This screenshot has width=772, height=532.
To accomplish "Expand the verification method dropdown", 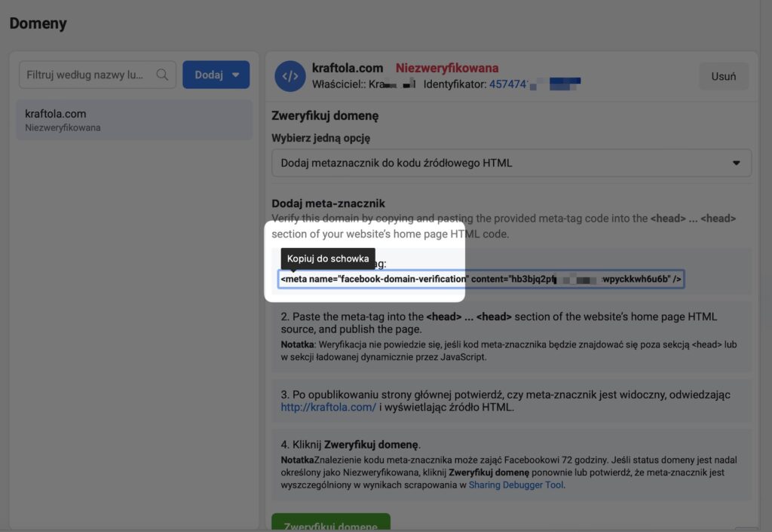I will [512, 163].
